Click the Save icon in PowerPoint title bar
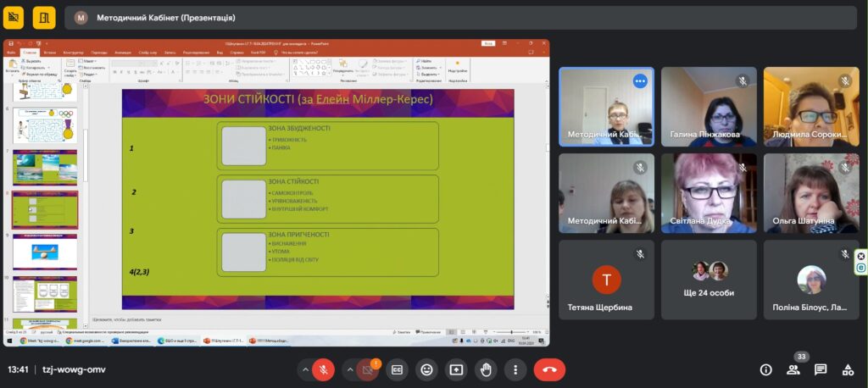 coord(11,43)
